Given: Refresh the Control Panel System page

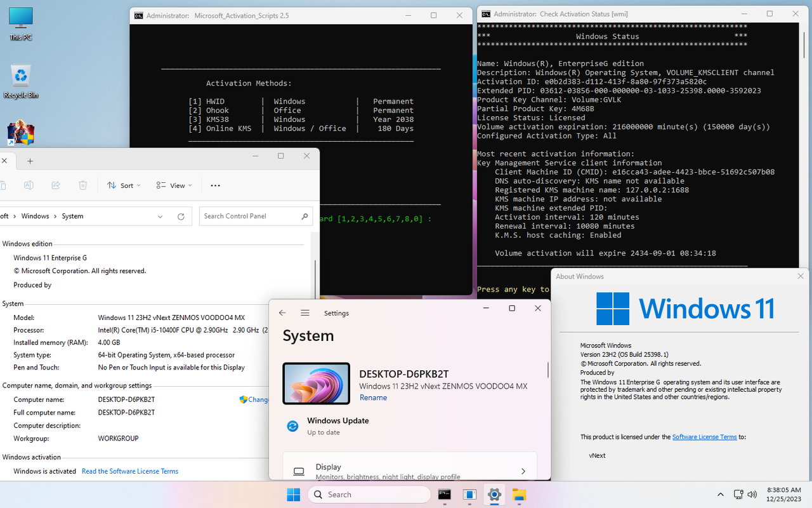Looking at the screenshot, I should (x=181, y=217).
